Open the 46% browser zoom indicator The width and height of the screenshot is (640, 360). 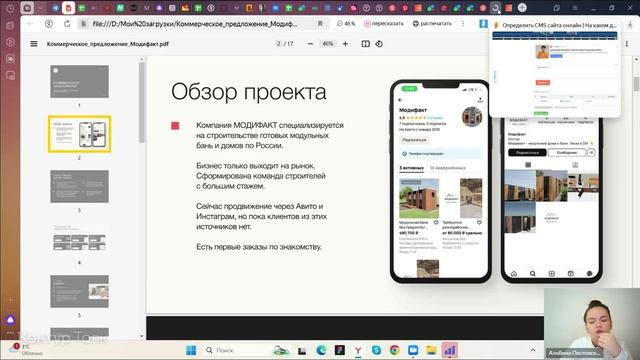[346, 24]
